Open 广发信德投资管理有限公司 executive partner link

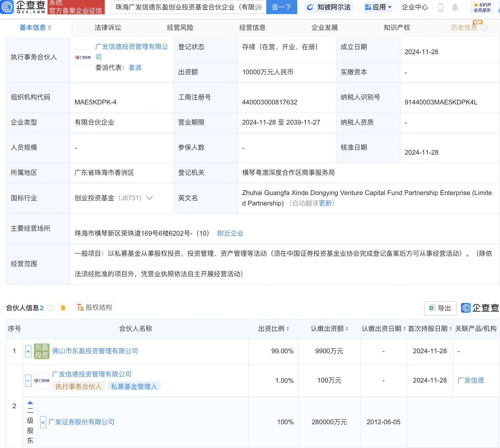click(132, 52)
